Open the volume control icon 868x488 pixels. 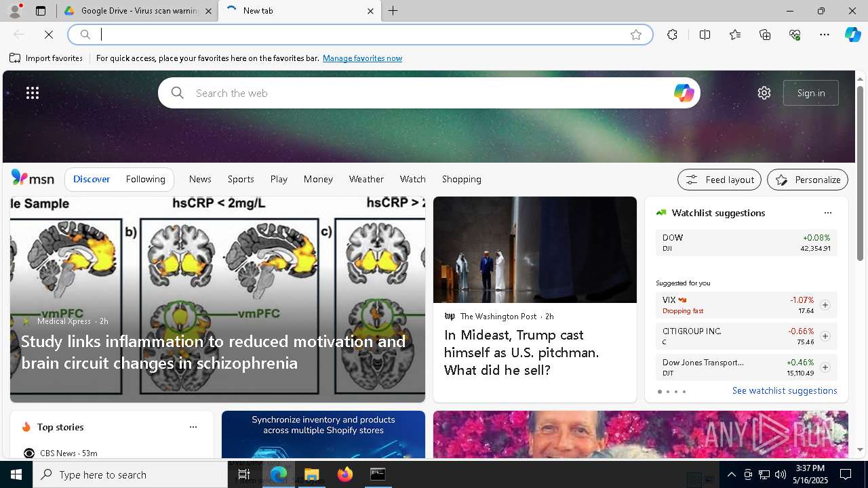tap(780, 474)
